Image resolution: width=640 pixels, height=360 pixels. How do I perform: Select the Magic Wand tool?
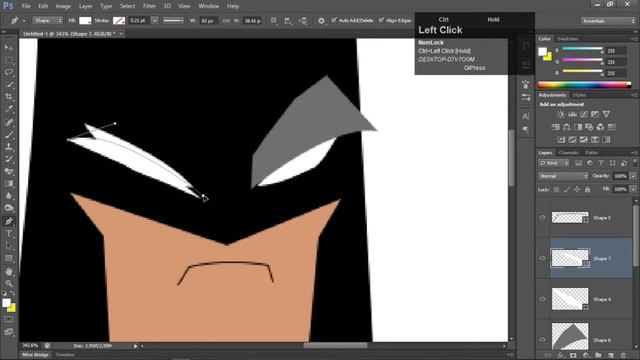[x=9, y=84]
